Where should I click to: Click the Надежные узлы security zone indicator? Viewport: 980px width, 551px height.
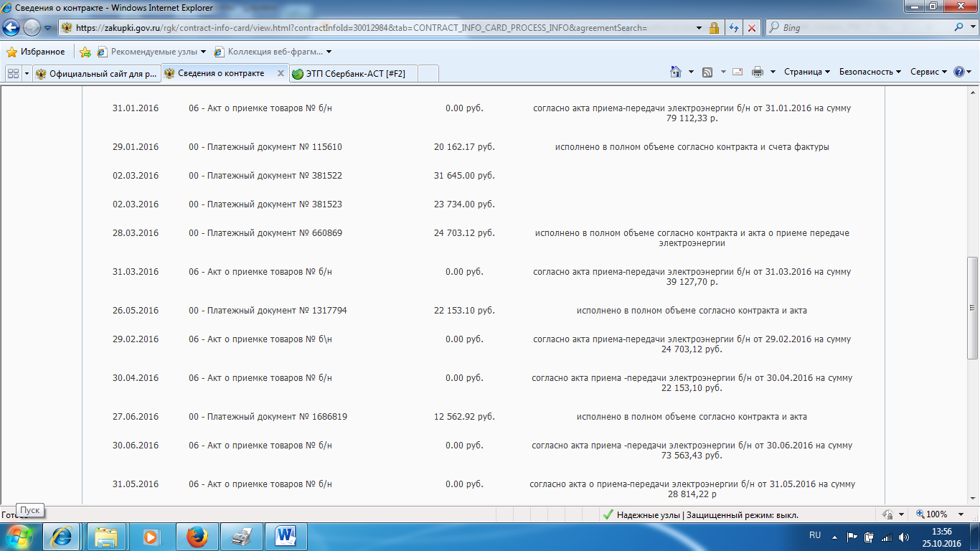click(x=700, y=514)
